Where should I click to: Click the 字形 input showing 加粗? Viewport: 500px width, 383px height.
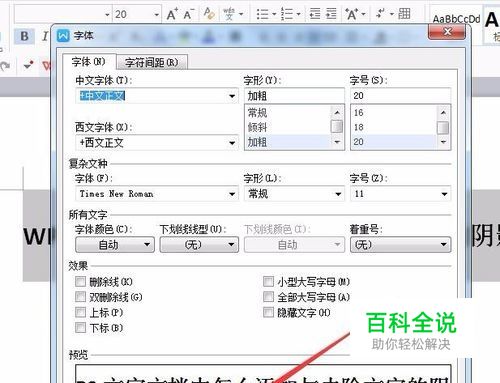pyautogui.click(x=294, y=96)
